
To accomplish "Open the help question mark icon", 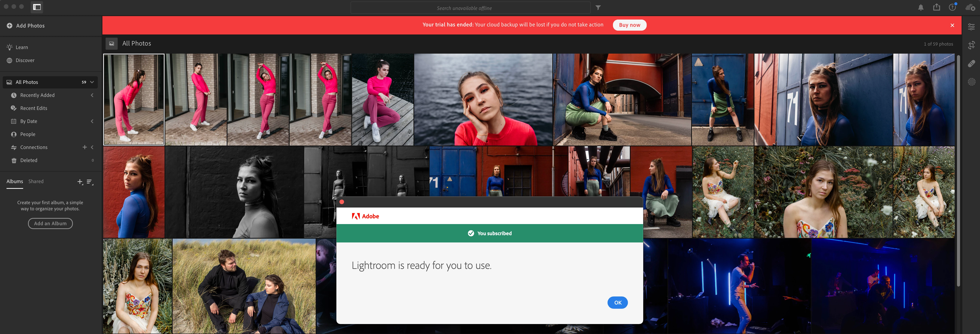I will click(x=952, y=8).
